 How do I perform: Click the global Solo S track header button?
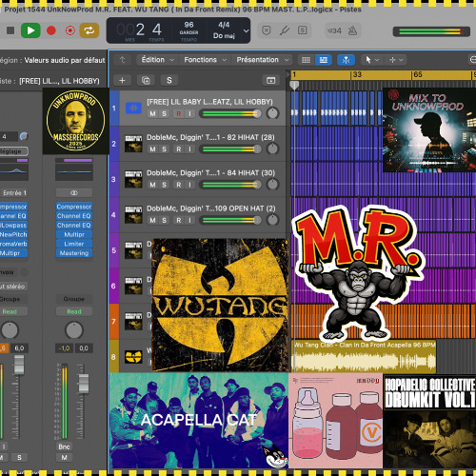[x=169, y=81]
